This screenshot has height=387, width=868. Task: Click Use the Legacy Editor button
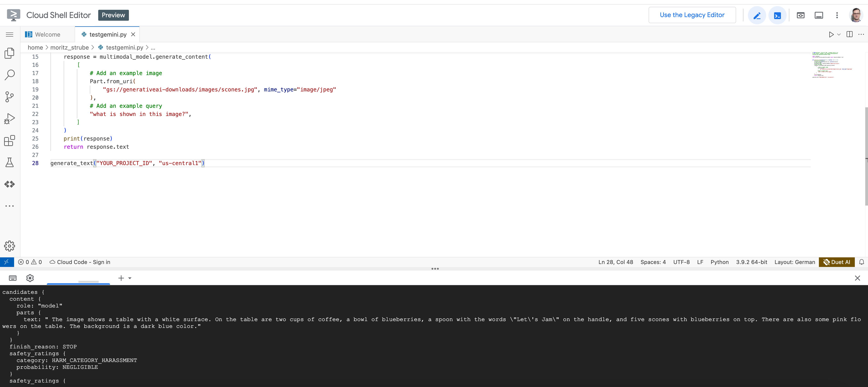coord(692,15)
